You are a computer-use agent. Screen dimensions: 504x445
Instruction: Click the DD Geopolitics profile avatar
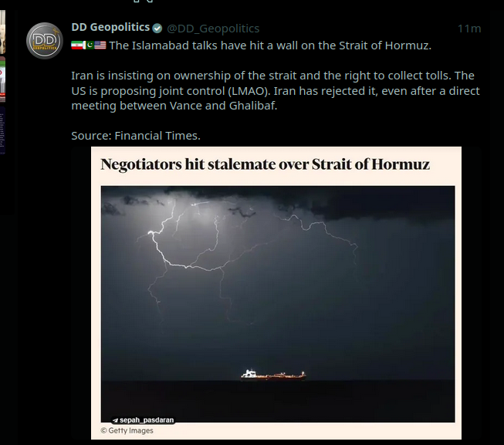pyautogui.click(x=44, y=41)
